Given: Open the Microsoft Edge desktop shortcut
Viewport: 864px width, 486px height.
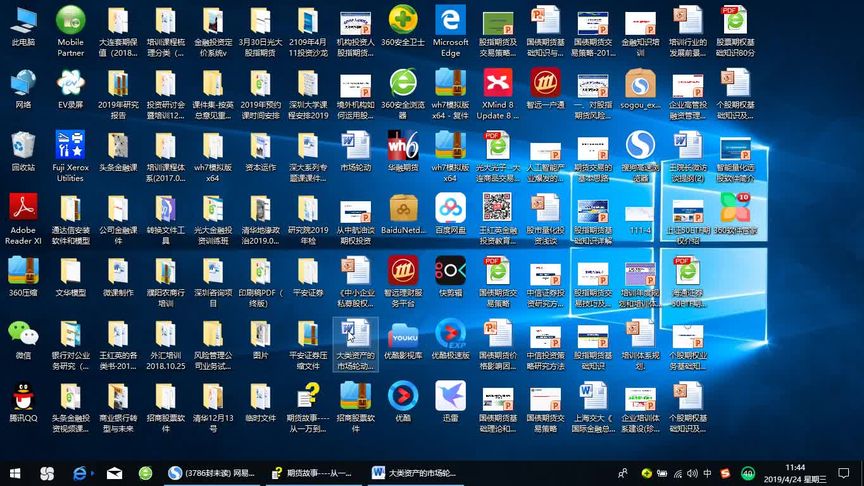Looking at the screenshot, I should pyautogui.click(x=450, y=20).
